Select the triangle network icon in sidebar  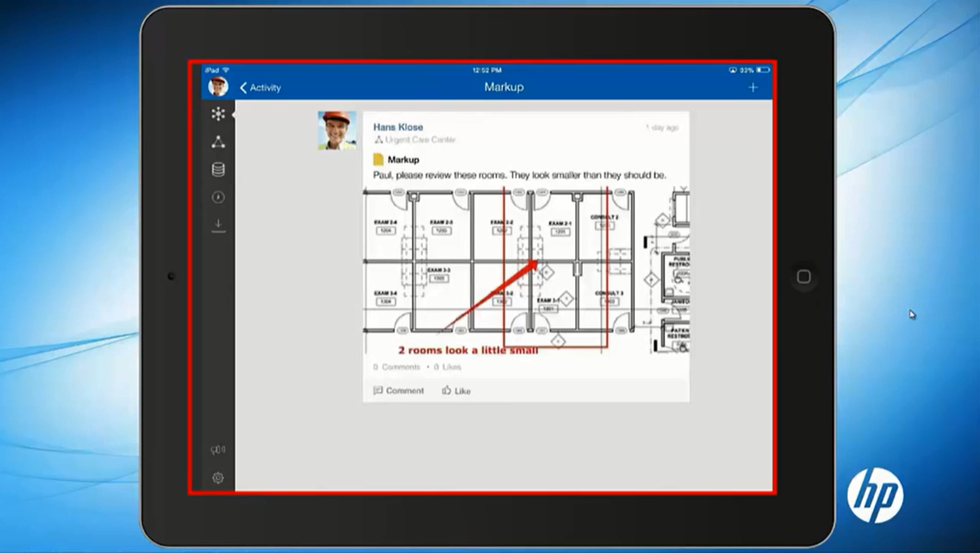(x=218, y=142)
